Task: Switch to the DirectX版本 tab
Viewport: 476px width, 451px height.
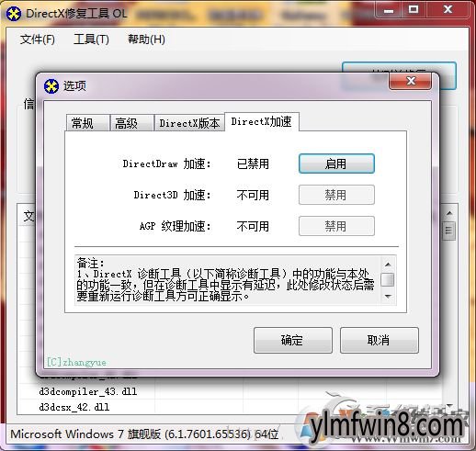Action: coord(189,123)
